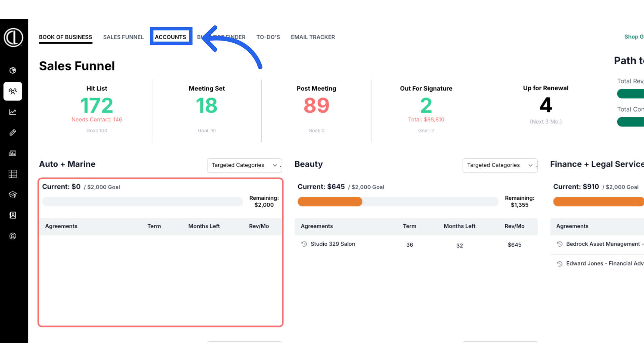Click the (Next 3 Mo.) label
The image size is (644, 362).
(546, 122)
